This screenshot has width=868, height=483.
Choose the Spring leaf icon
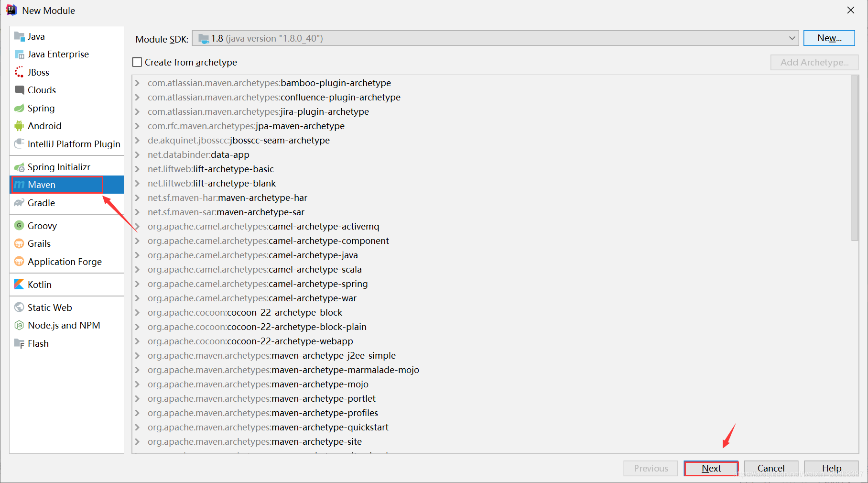[19, 108]
